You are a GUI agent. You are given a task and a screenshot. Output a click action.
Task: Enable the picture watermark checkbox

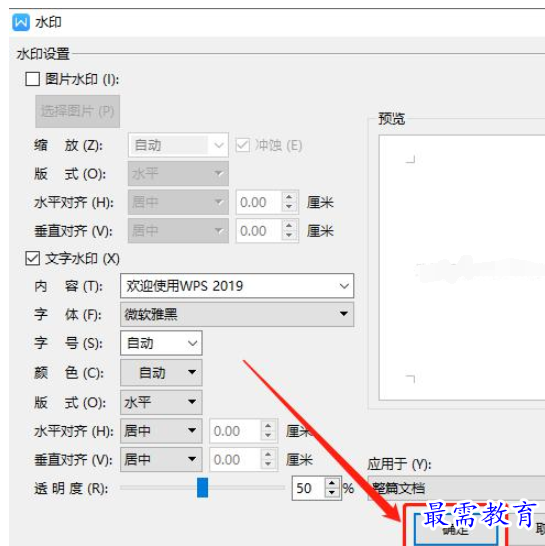[32, 79]
